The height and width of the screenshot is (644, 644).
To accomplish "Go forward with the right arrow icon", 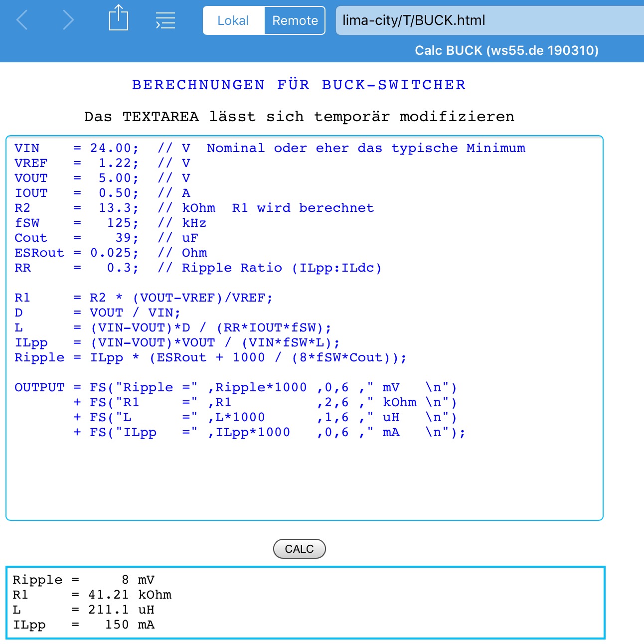I will 68,20.
